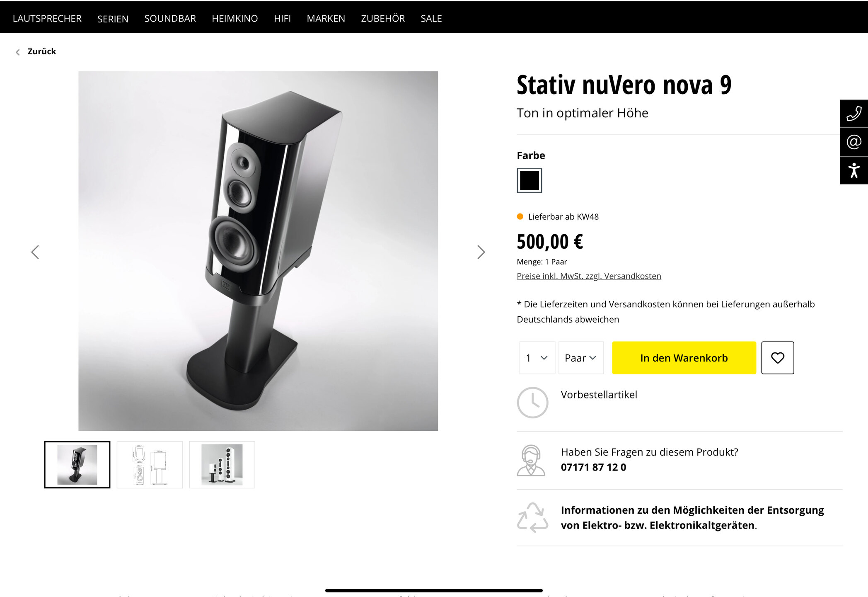Select the dimension drawing thumbnail
The image size is (868, 597).
(150, 465)
